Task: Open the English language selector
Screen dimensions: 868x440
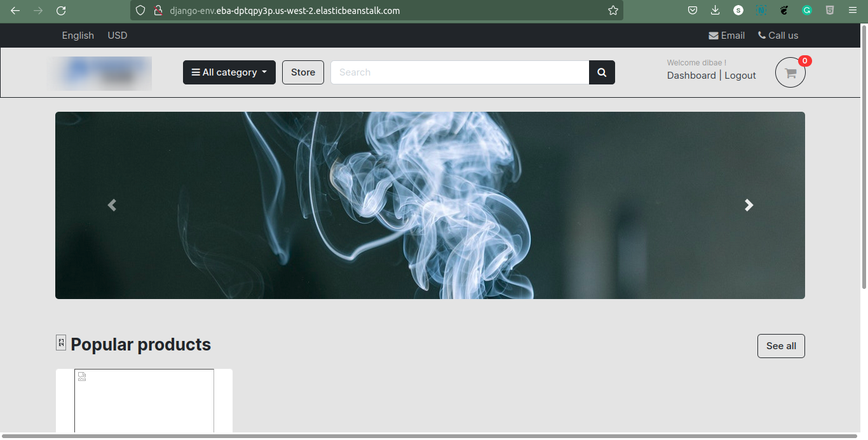Action: coord(78,36)
